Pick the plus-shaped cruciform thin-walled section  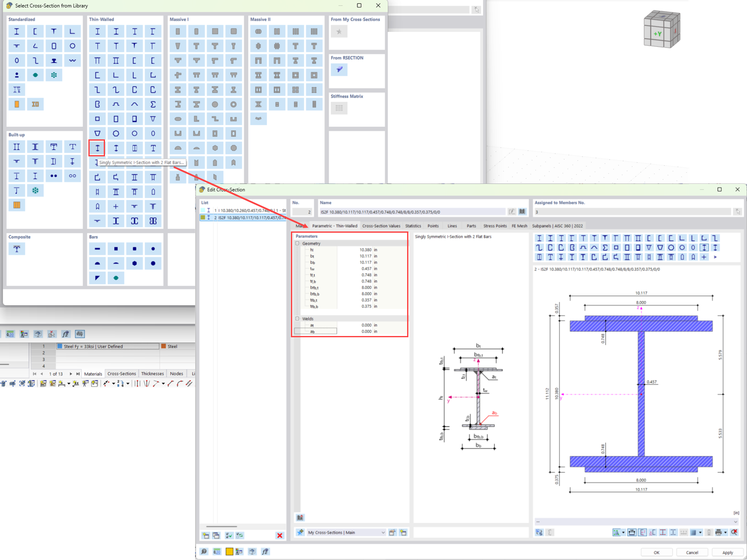tap(116, 206)
